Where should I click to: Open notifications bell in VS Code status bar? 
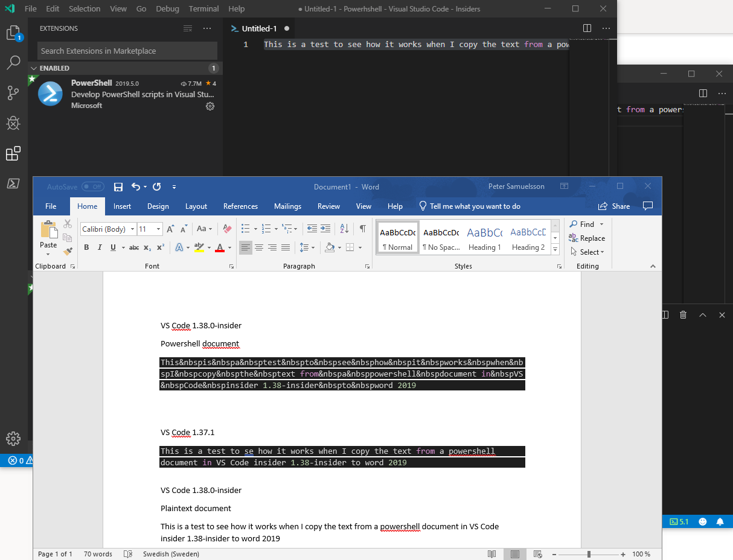click(x=720, y=521)
